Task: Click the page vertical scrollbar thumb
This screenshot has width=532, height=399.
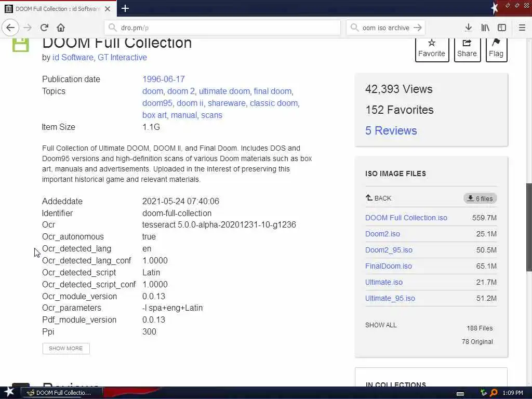Action: [529, 227]
